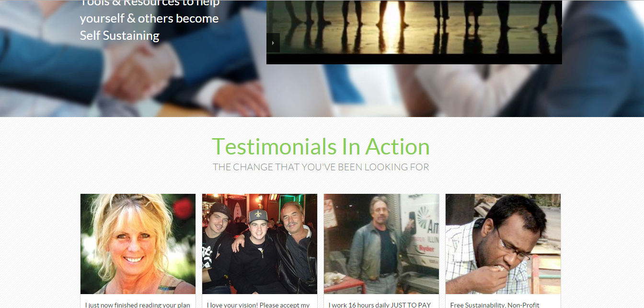Image resolution: width=644 pixels, height=308 pixels.
Task: Click the eyeglasses of the man eating
Action: pos(514,246)
